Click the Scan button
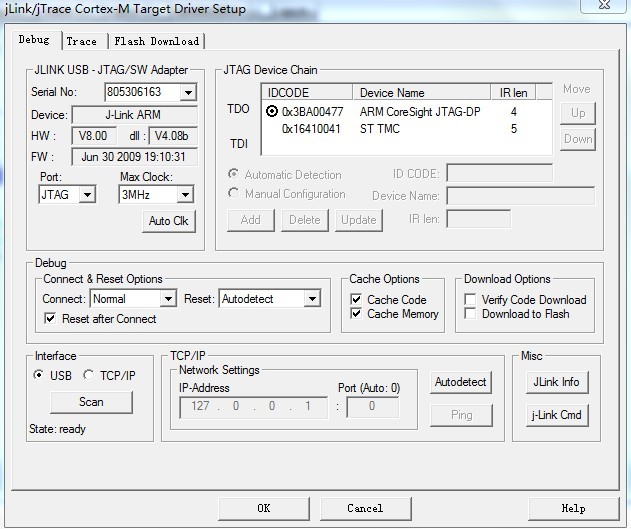The height and width of the screenshot is (529, 631). coord(91,402)
